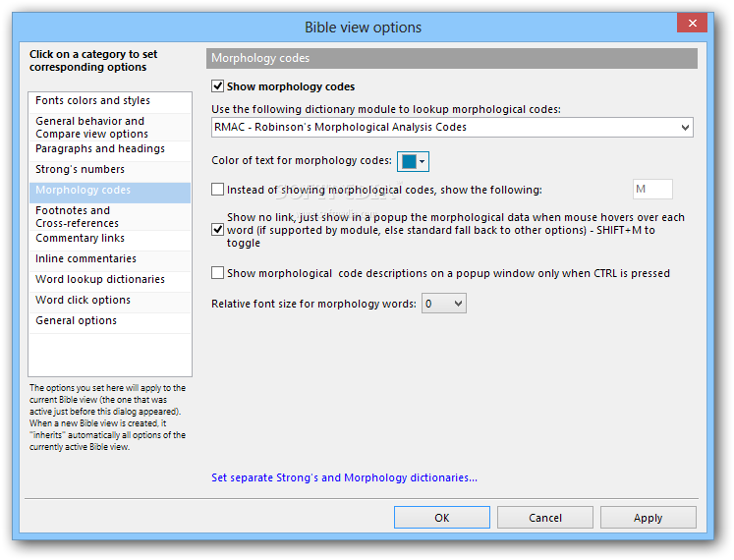This screenshot has height=560, width=734.
Task: Open morphology codes text color picker
Action: [413, 161]
